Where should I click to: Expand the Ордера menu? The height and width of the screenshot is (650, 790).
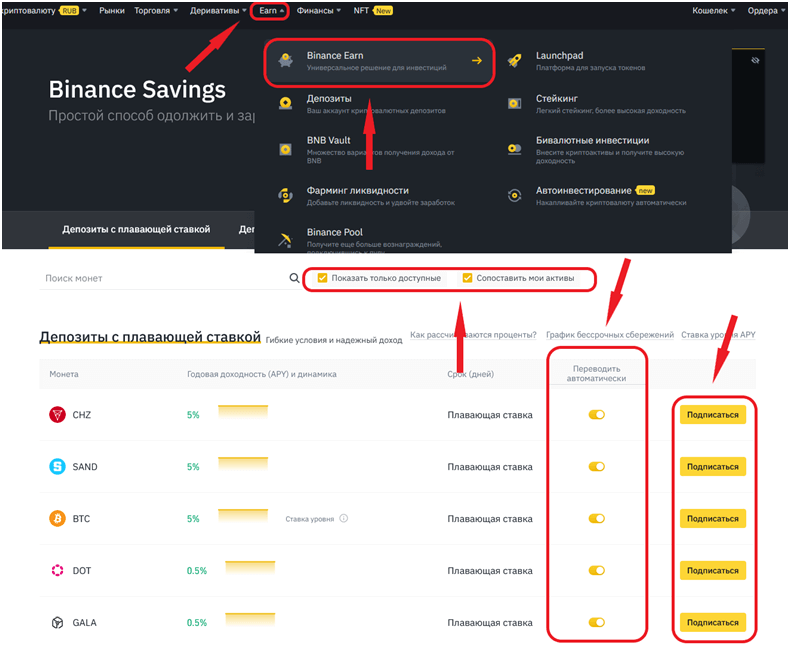766,11
